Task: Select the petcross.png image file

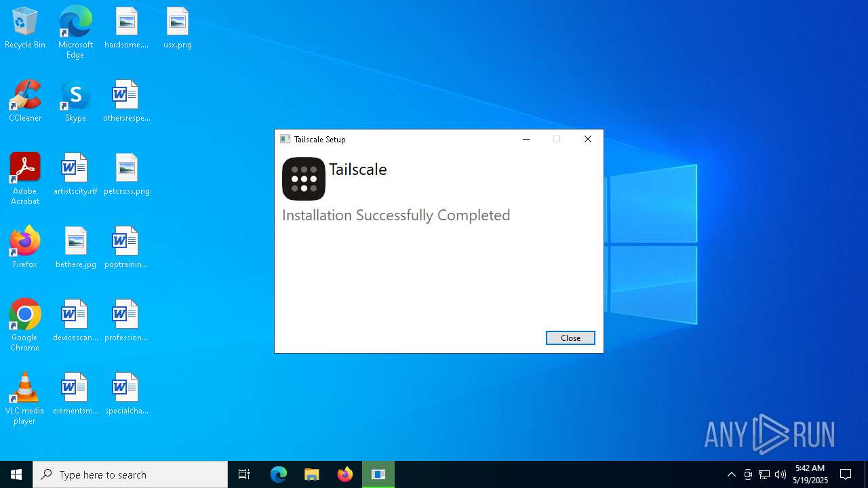Action: pyautogui.click(x=126, y=174)
